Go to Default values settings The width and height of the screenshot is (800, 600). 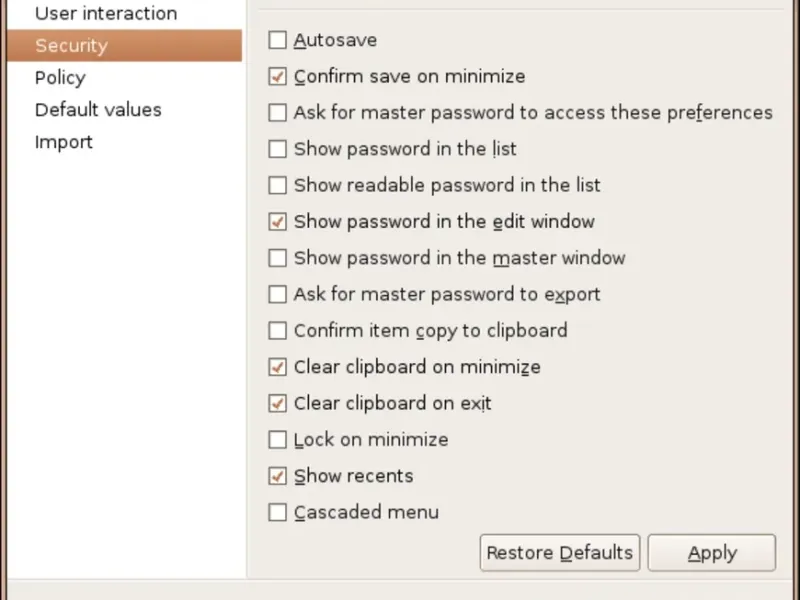98,110
